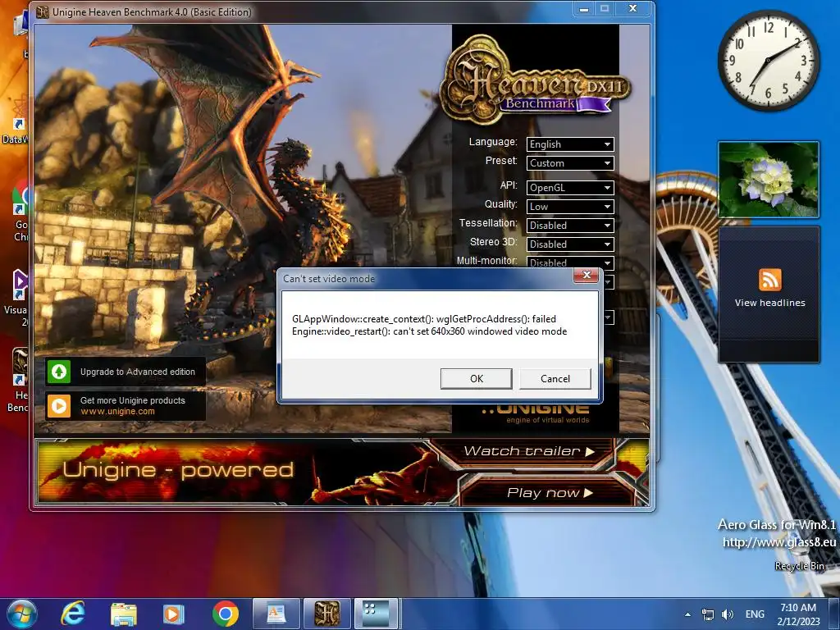Image resolution: width=840 pixels, height=630 pixels.
Task: Click OK in the video mode error dialog
Action: click(x=477, y=379)
